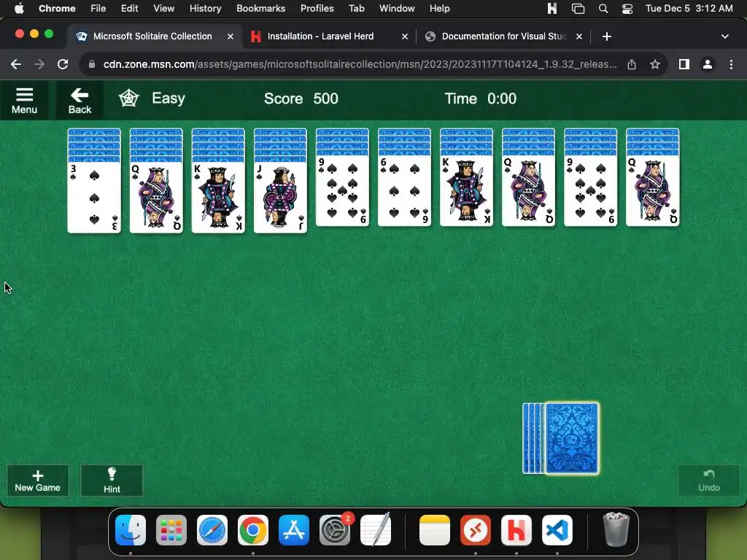Open Visual Studio Code from the dock

[x=557, y=530]
